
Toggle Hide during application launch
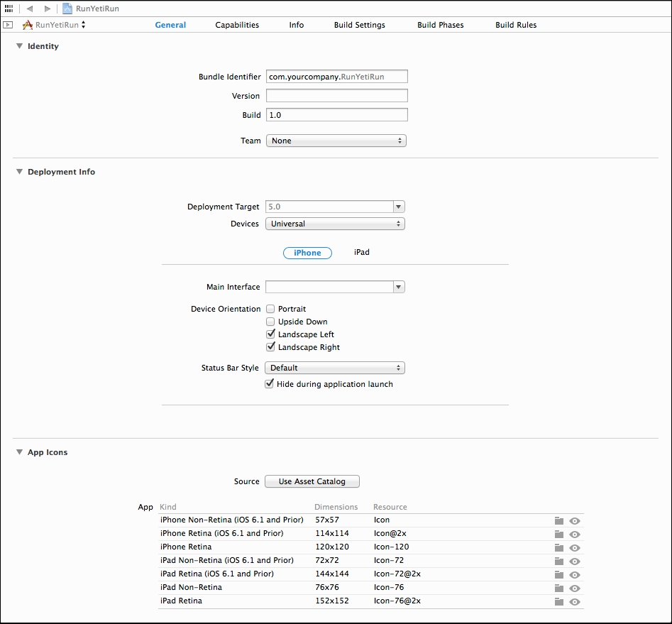click(x=269, y=384)
